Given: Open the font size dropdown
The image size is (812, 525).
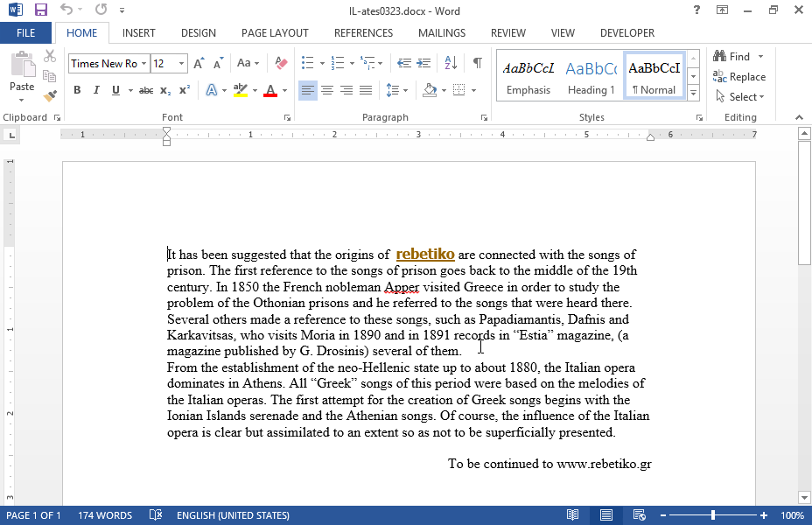Looking at the screenshot, I should tap(181, 63).
